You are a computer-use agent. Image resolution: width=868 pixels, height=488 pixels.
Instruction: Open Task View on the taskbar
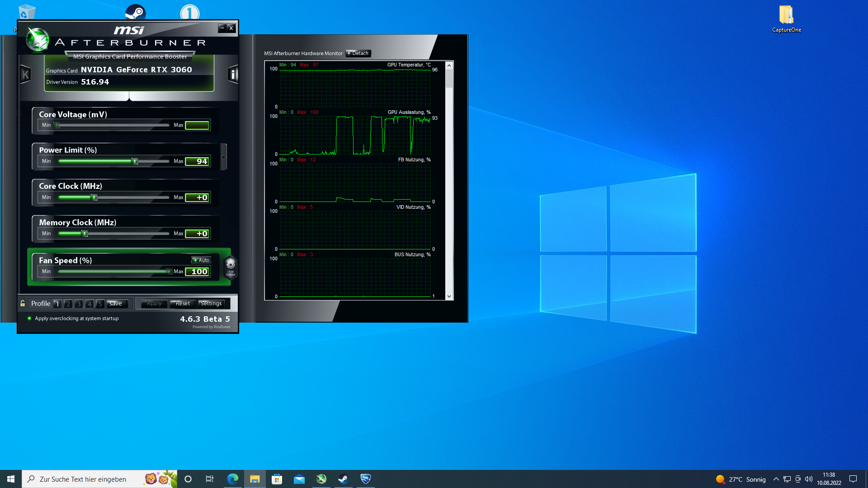210,479
